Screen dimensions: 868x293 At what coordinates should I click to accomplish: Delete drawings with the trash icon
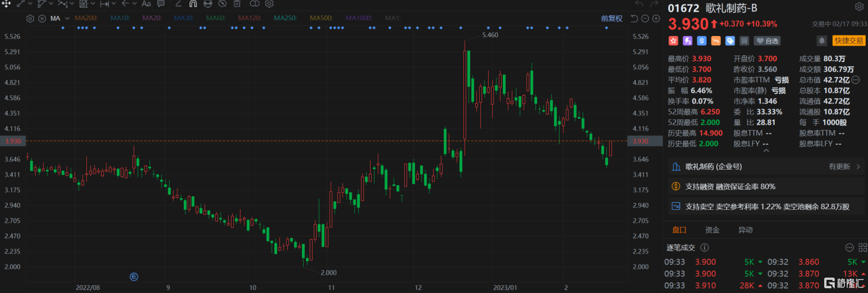(x=237, y=4)
